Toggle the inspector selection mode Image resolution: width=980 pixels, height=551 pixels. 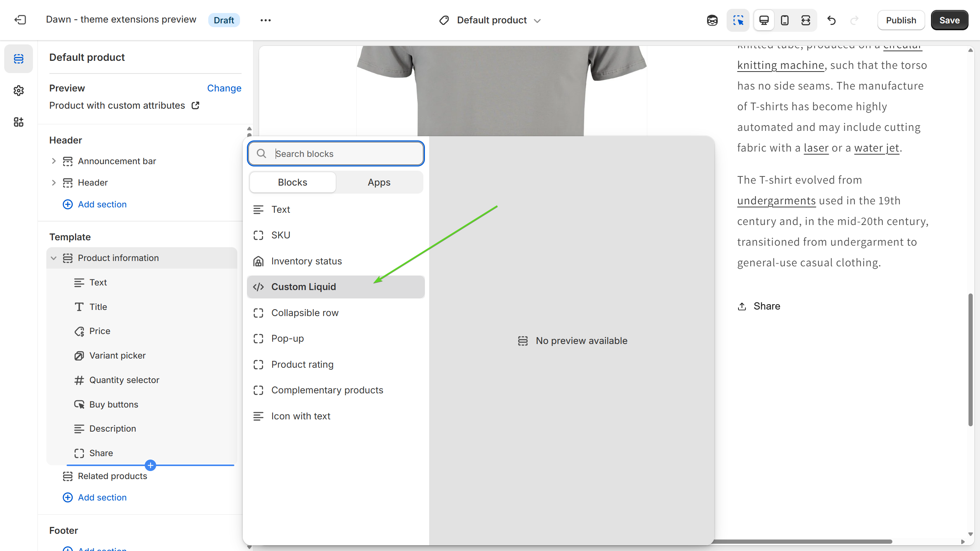pyautogui.click(x=738, y=20)
